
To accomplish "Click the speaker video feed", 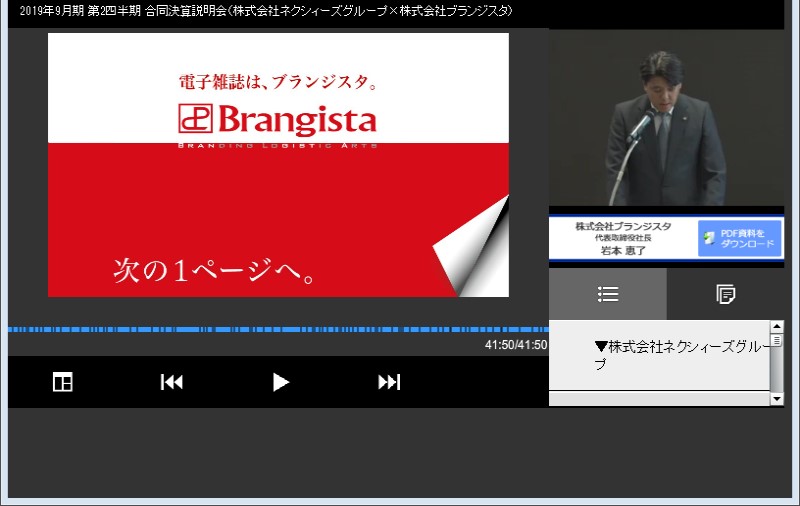I will pos(666,118).
